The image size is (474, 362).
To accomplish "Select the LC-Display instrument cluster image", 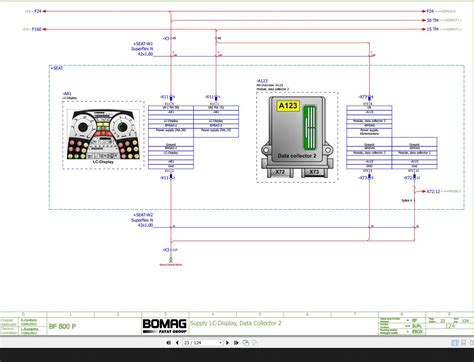I will 103,135.
